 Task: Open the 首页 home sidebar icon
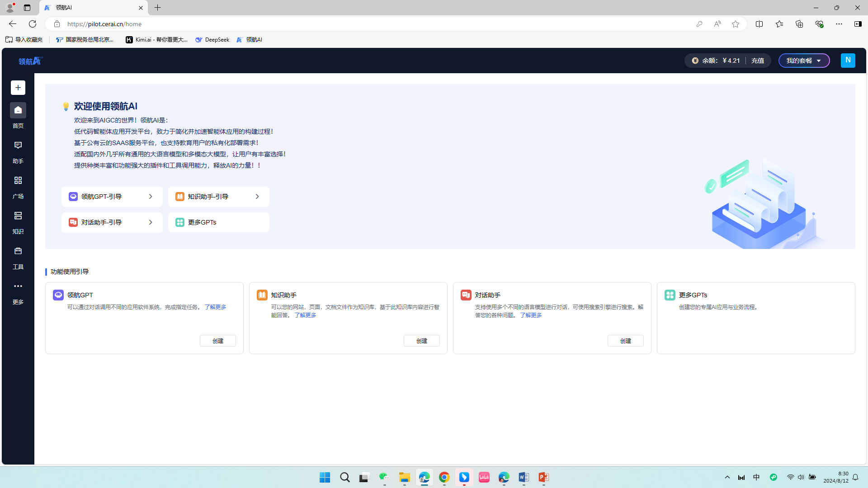click(x=18, y=110)
